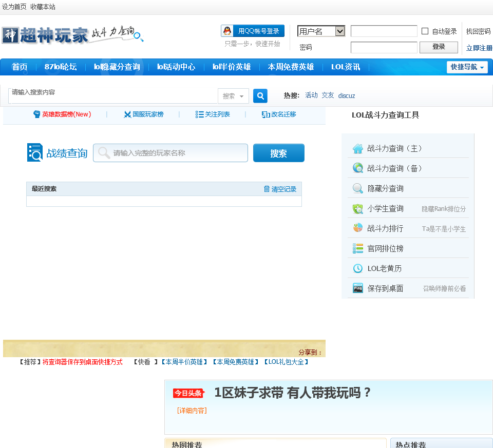Click the 请输入搜索内容 search field
This screenshot has width=493, height=448.
click(113, 96)
